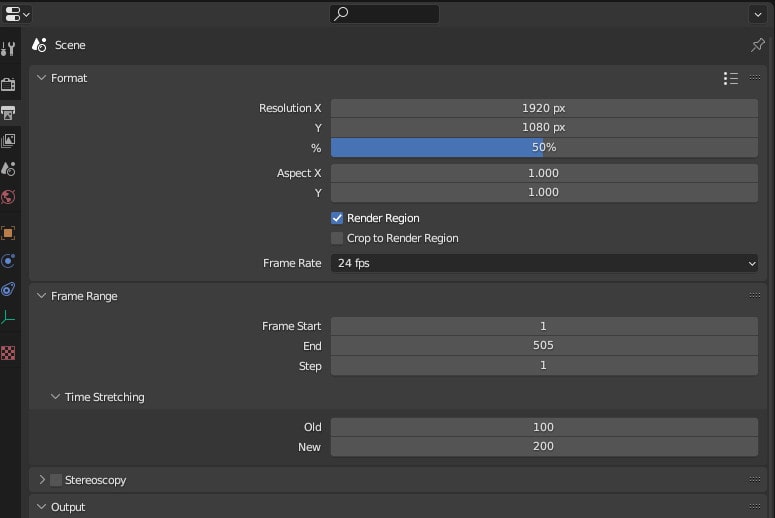Click the frame Step field
Screen dimensions: 775x518
pos(544,366)
